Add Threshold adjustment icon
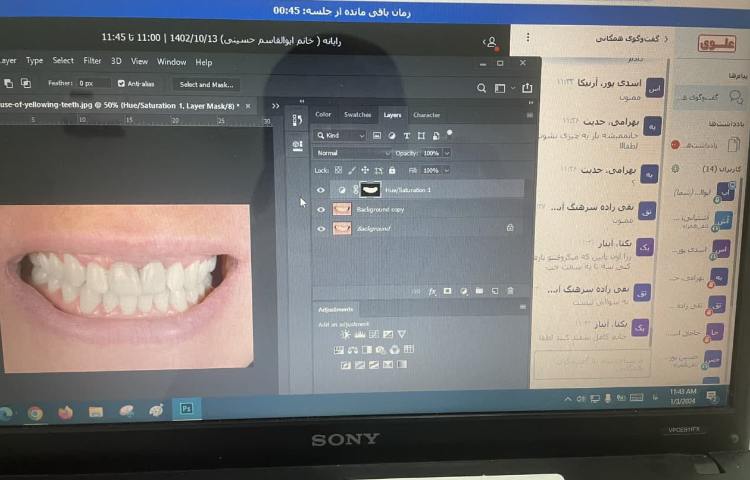Screen dimensions: 750x480 (374, 365)
